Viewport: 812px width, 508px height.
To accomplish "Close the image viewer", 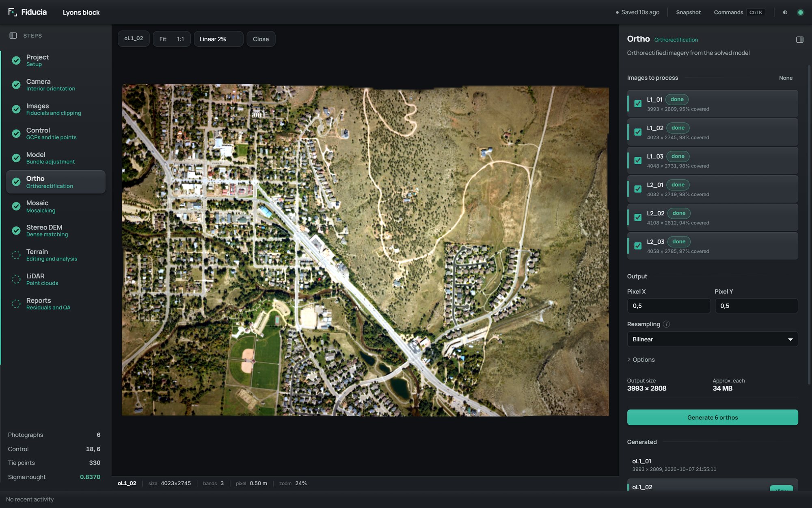I will 261,39.
